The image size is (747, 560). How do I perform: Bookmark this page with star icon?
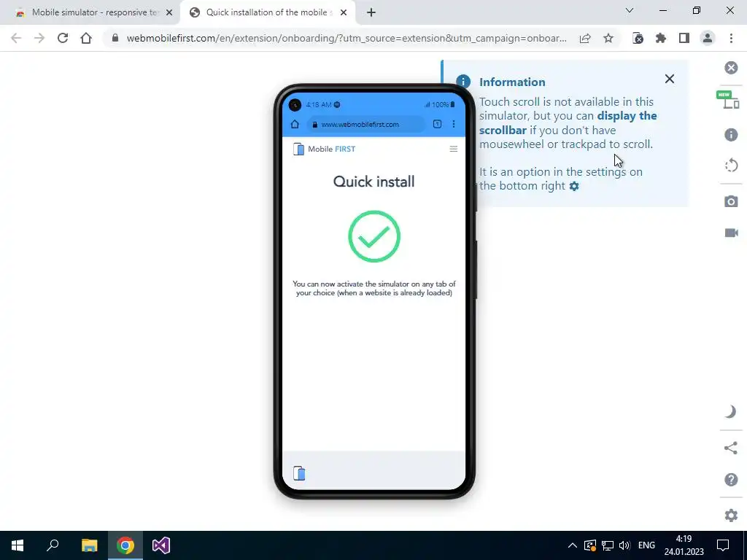pyautogui.click(x=608, y=38)
